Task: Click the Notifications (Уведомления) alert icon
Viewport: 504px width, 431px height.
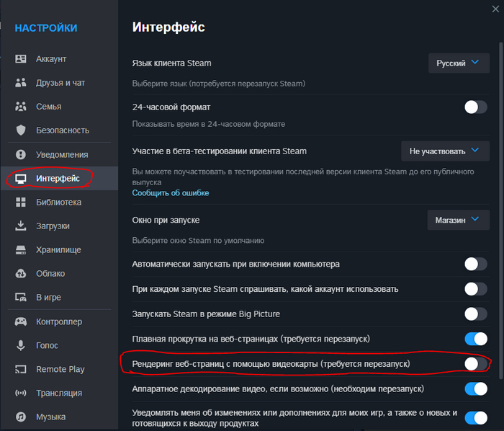Action: (x=21, y=154)
